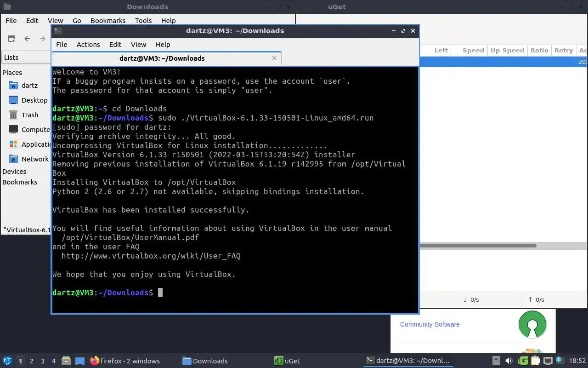Viewport: 588px width, 368px height.
Task: Click the terminal icon in the terminal title bar
Action: [57, 31]
